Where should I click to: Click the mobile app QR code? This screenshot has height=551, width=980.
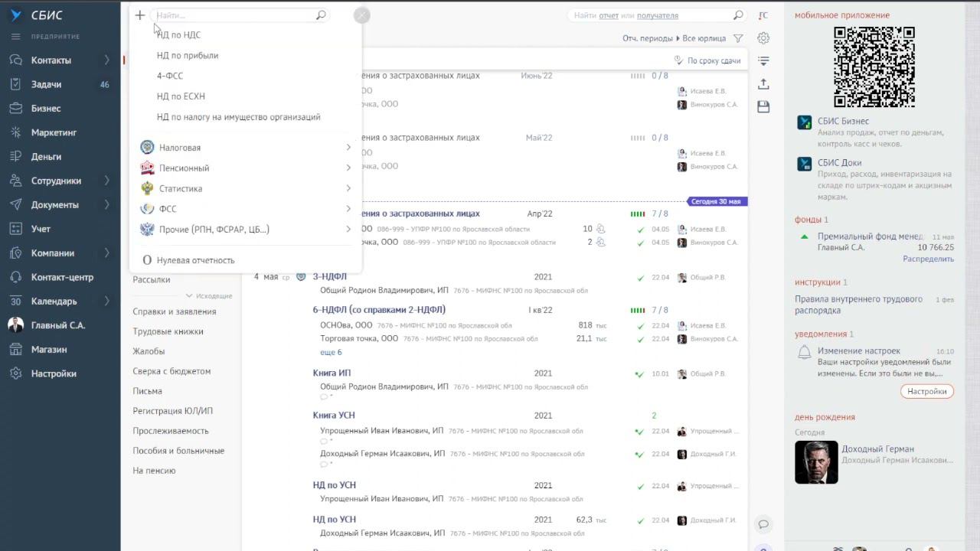tap(874, 67)
